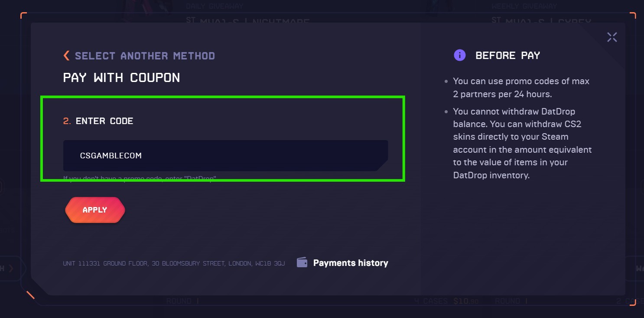This screenshot has height=318, width=644.
Task: Click the info icon beside BEFORE PAY
Action: click(460, 55)
